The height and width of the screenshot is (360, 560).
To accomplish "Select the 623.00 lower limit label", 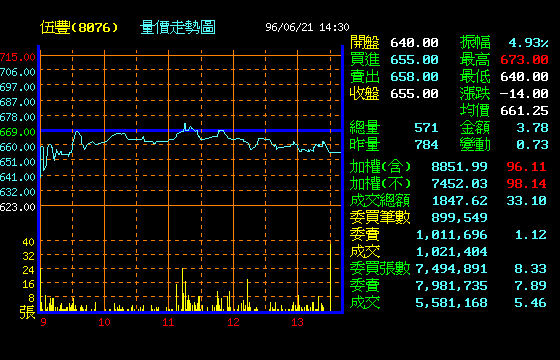I will (x=18, y=207).
